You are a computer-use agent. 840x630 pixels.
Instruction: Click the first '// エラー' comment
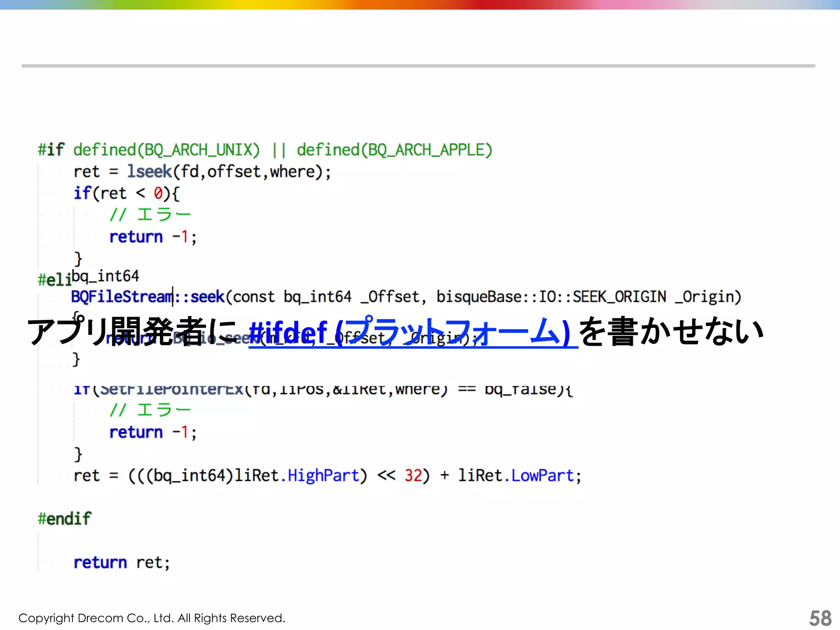(x=150, y=215)
